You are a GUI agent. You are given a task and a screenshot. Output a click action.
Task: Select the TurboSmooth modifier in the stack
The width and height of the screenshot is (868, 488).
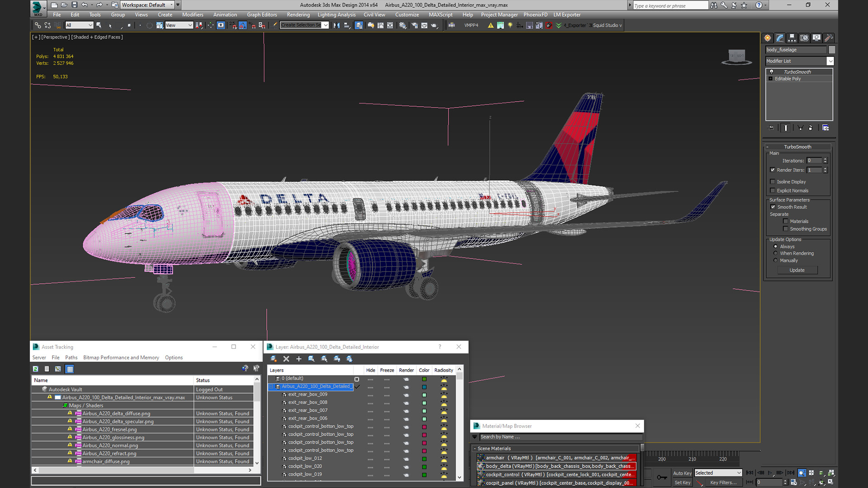pyautogui.click(x=797, y=72)
